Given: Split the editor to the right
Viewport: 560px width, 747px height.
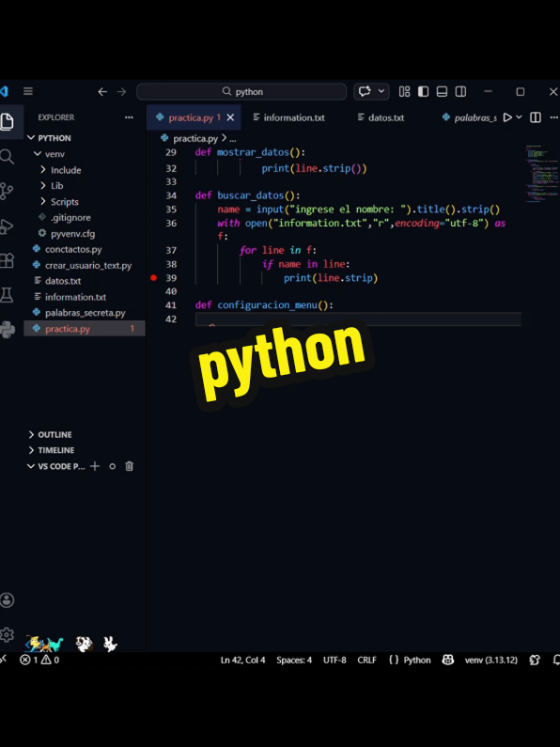Looking at the screenshot, I should coord(536,117).
